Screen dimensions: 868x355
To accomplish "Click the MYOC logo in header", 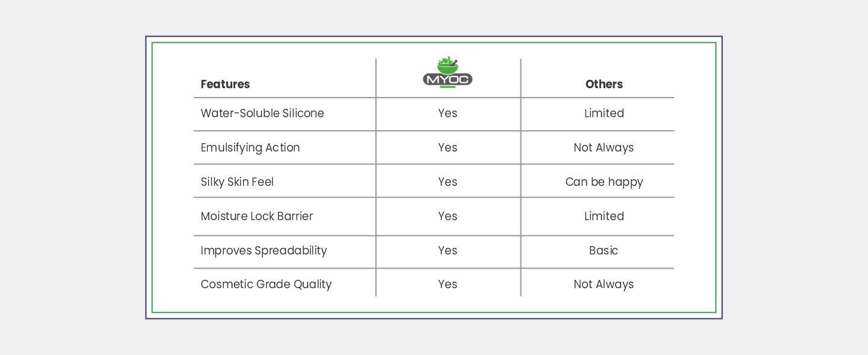I will click(x=448, y=72).
